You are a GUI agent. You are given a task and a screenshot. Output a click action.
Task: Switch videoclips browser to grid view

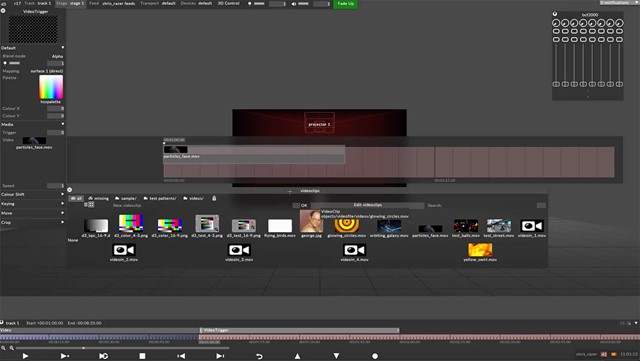91,205
